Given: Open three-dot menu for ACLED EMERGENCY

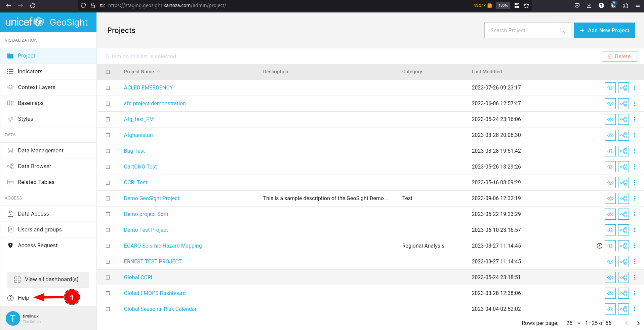Looking at the screenshot, I should point(635,88).
